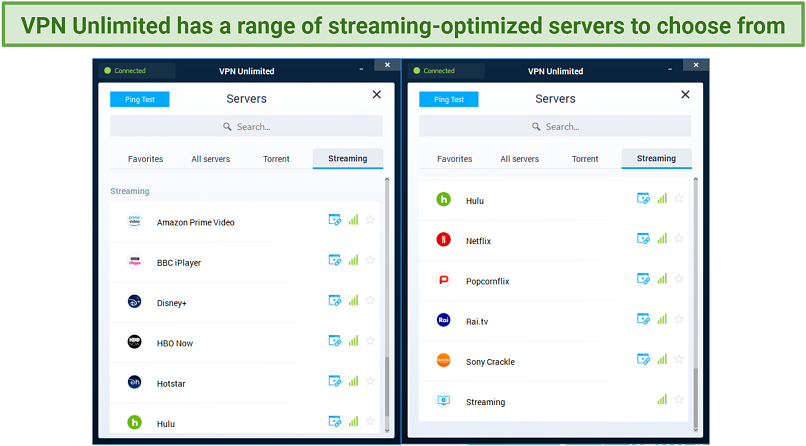This screenshot has height=446, width=806.
Task: Switch to Torrent tab in right window
Action: coord(585,159)
